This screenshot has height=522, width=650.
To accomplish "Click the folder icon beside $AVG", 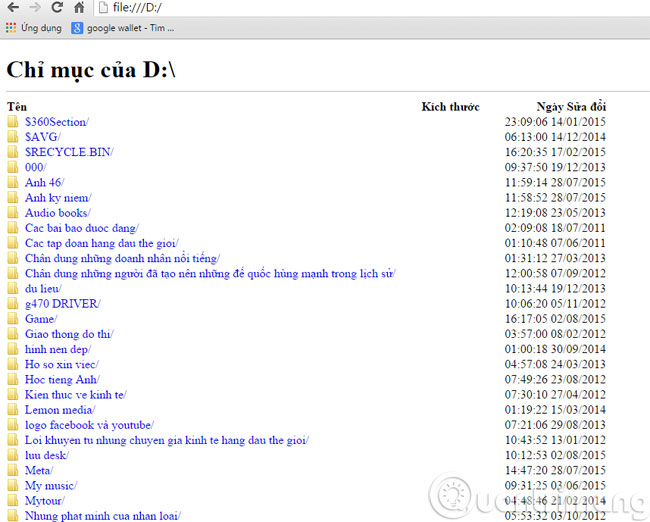I will click(13, 137).
